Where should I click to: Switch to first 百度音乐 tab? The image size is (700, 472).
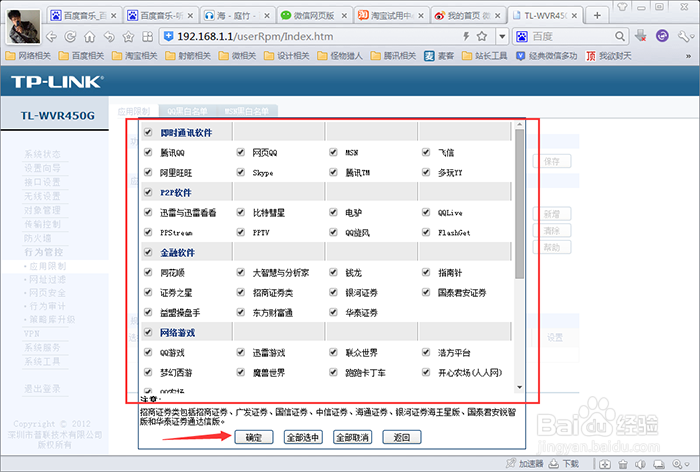tap(83, 16)
